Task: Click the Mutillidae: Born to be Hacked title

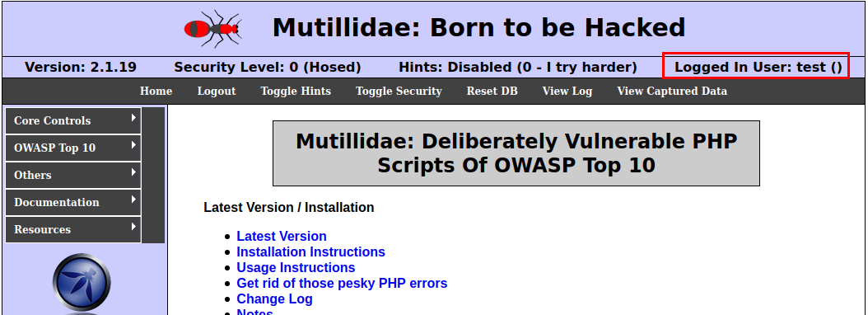Action: [478, 27]
